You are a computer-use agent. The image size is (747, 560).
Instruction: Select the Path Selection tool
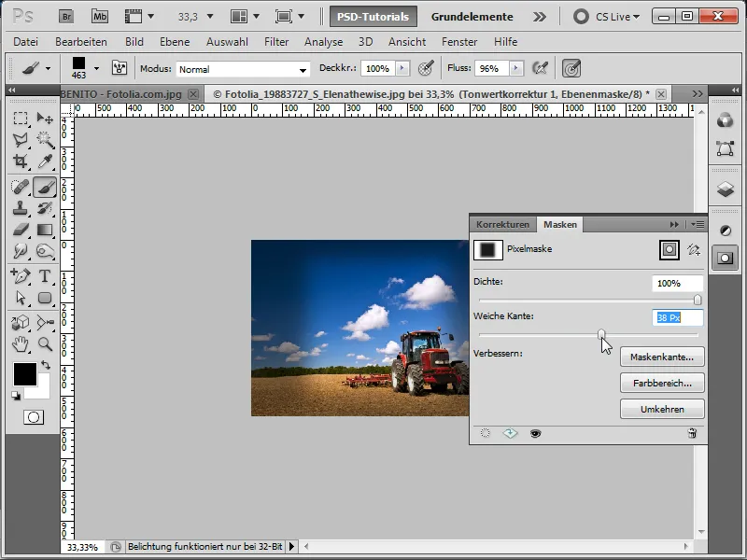coord(20,298)
